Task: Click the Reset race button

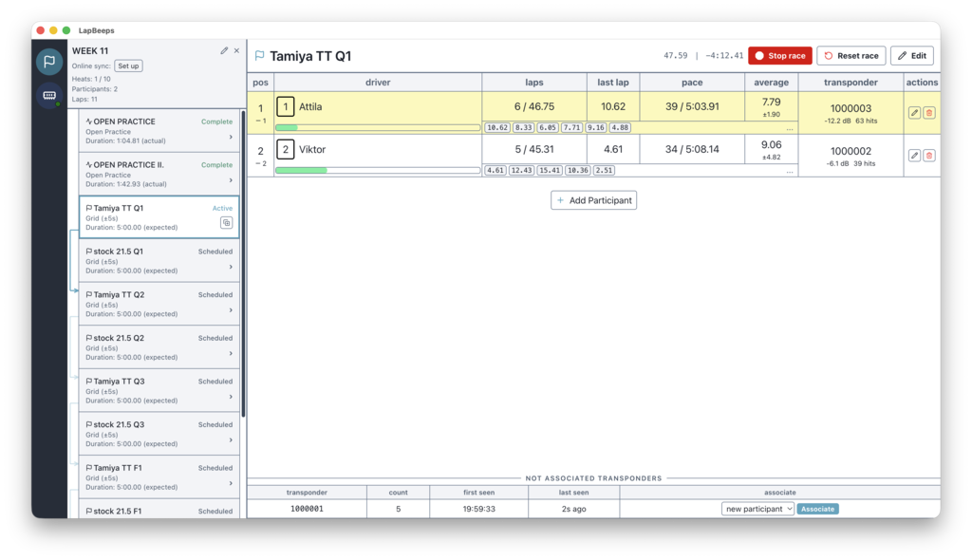Action: tap(850, 56)
